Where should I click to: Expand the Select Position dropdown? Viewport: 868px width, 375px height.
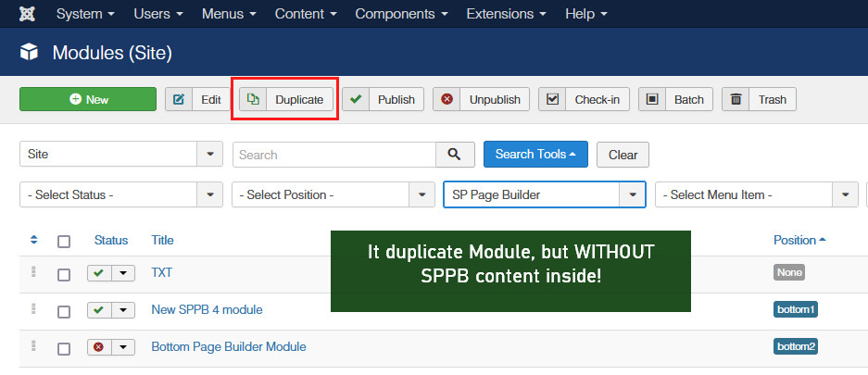tap(333, 195)
